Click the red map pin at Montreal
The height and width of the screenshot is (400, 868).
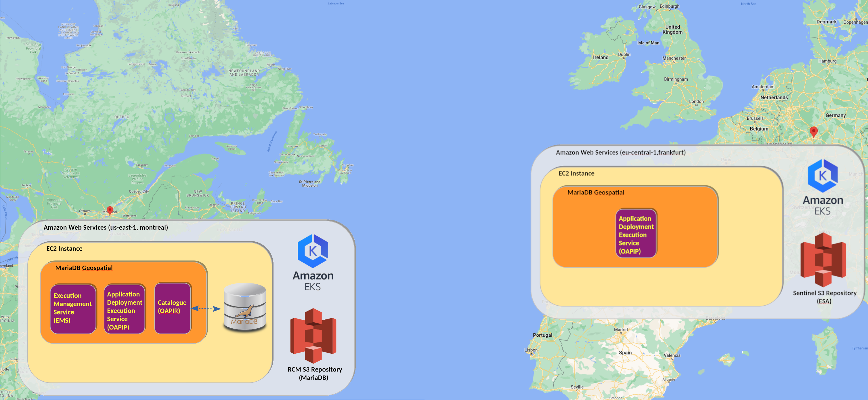(x=110, y=210)
